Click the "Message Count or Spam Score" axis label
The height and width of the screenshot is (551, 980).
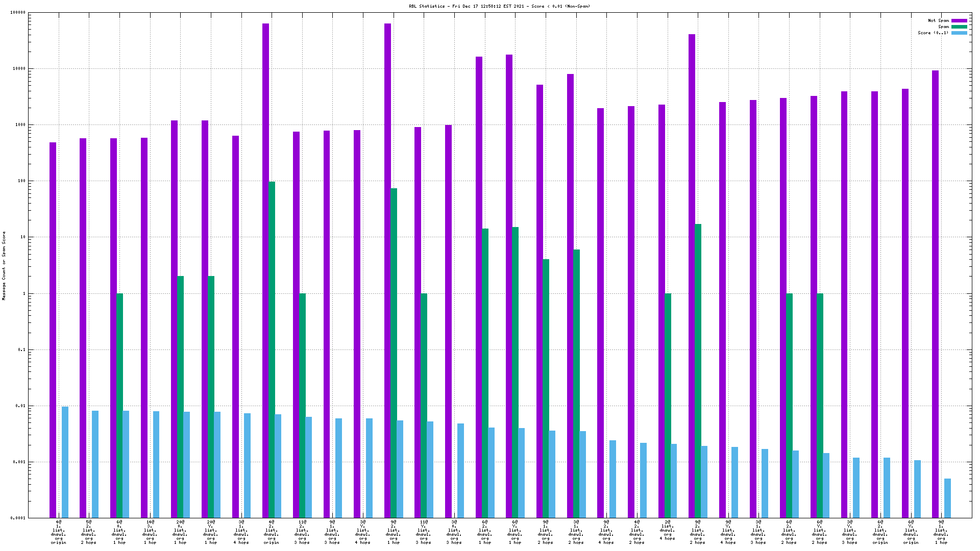(4, 265)
